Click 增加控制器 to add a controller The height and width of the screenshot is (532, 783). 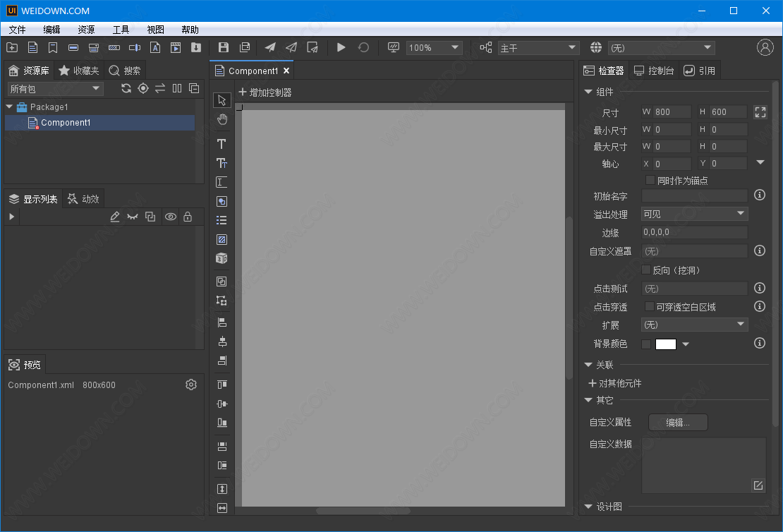click(265, 92)
